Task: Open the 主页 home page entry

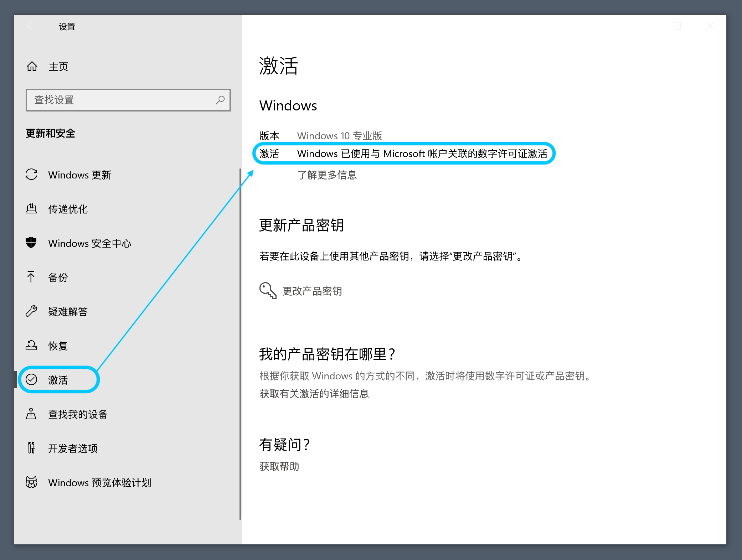Action: (58, 67)
